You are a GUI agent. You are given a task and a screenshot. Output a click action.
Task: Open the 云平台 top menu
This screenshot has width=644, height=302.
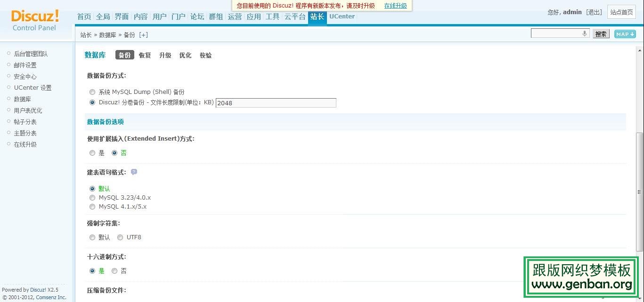(295, 17)
